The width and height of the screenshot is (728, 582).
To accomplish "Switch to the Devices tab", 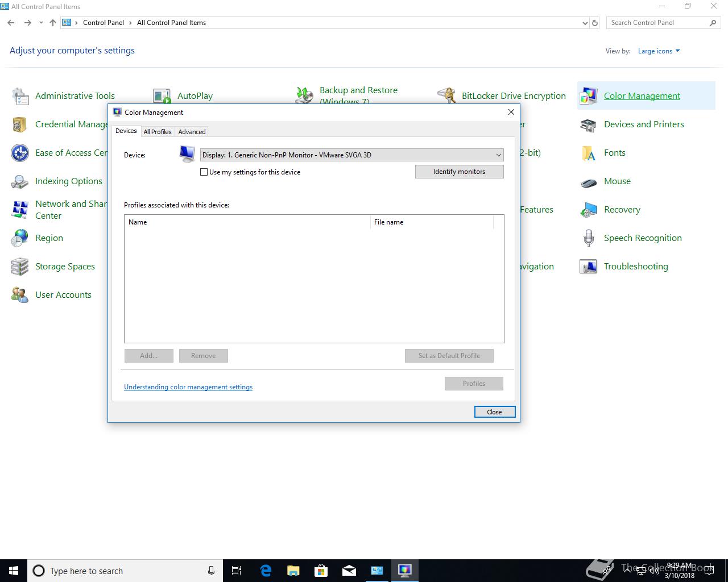I will pos(126,131).
